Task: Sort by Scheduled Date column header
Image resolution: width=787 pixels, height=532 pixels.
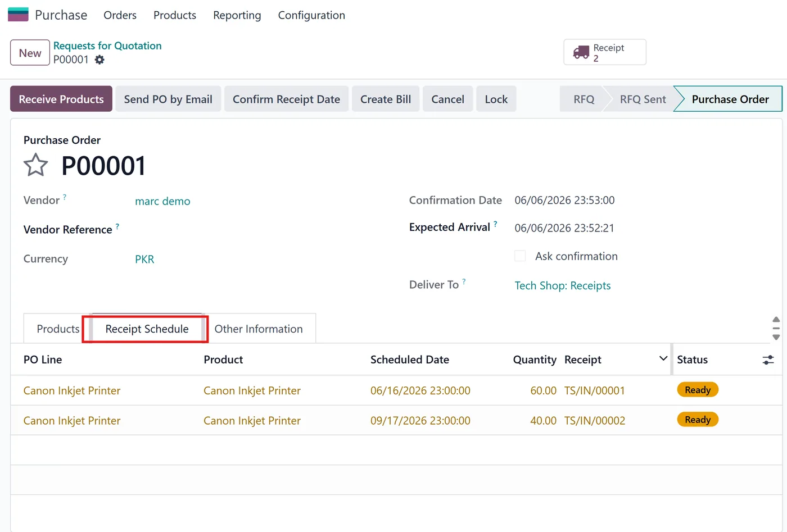Action: tap(409, 360)
